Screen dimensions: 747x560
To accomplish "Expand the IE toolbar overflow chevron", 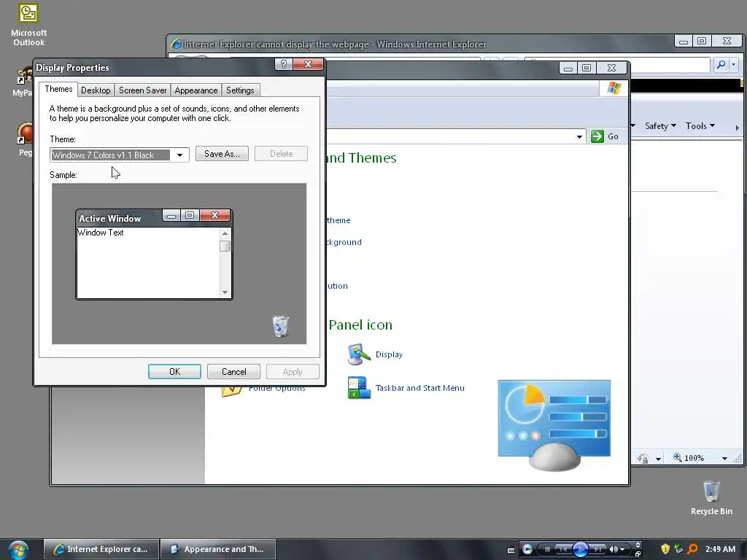I will (737, 127).
